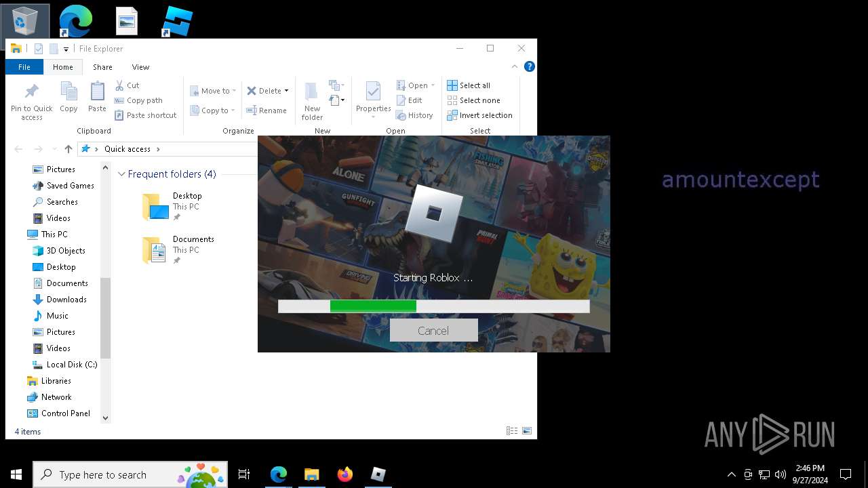Screen dimensions: 868x488
Task: Choose Paste shortcut command
Action: pyautogui.click(x=145, y=115)
